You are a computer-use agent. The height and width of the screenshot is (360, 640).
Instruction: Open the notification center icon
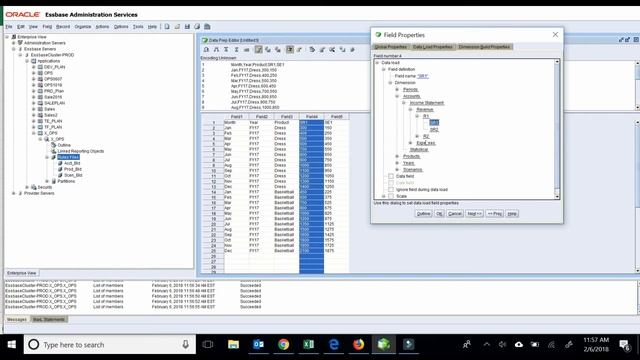click(x=625, y=345)
